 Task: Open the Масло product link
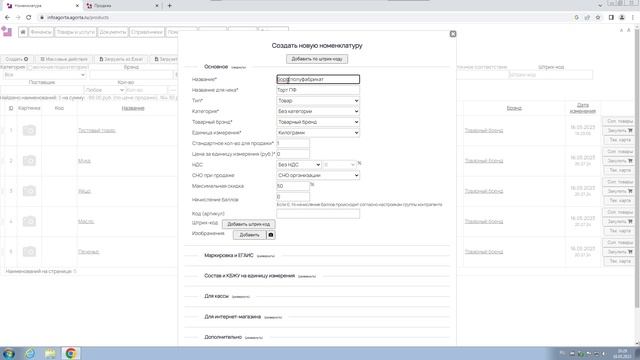pos(86,221)
